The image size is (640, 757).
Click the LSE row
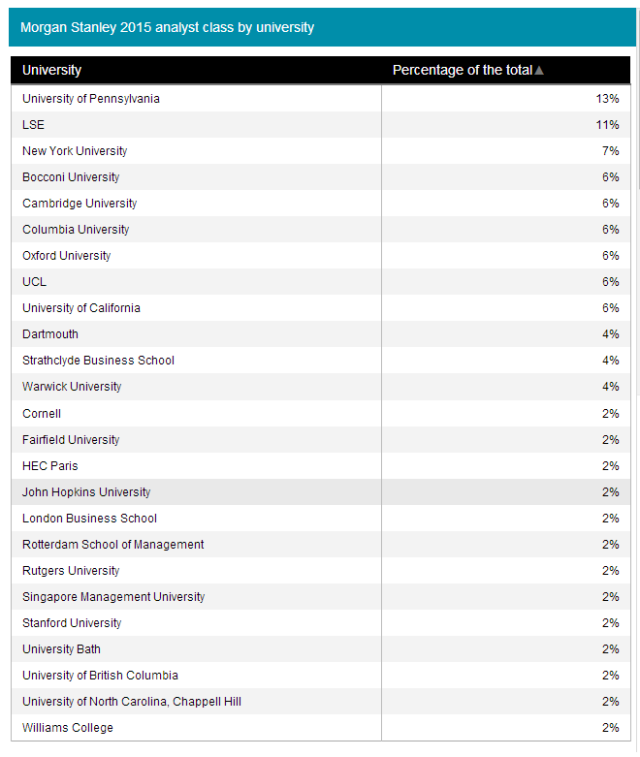(34, 125)
